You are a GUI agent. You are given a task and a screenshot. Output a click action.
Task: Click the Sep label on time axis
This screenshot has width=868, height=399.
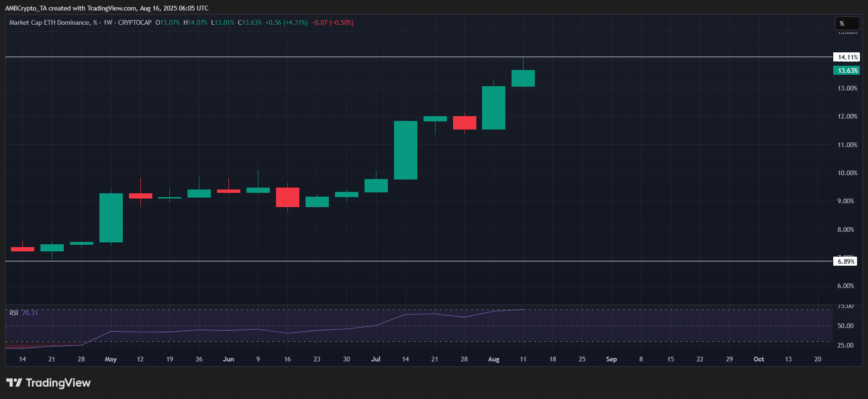click(611, 359)
